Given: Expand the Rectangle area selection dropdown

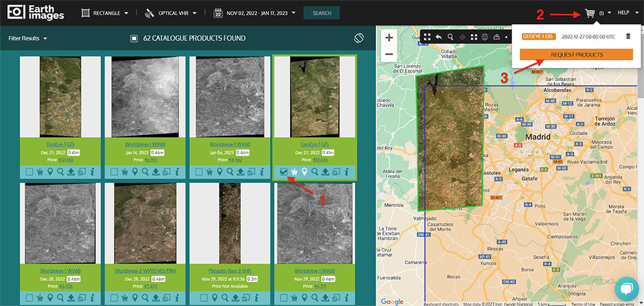Looking at the screenshot, I should 105,13.
